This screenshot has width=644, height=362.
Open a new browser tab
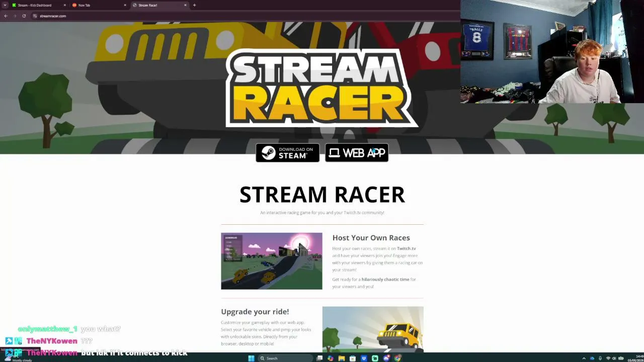coord(194,5)
